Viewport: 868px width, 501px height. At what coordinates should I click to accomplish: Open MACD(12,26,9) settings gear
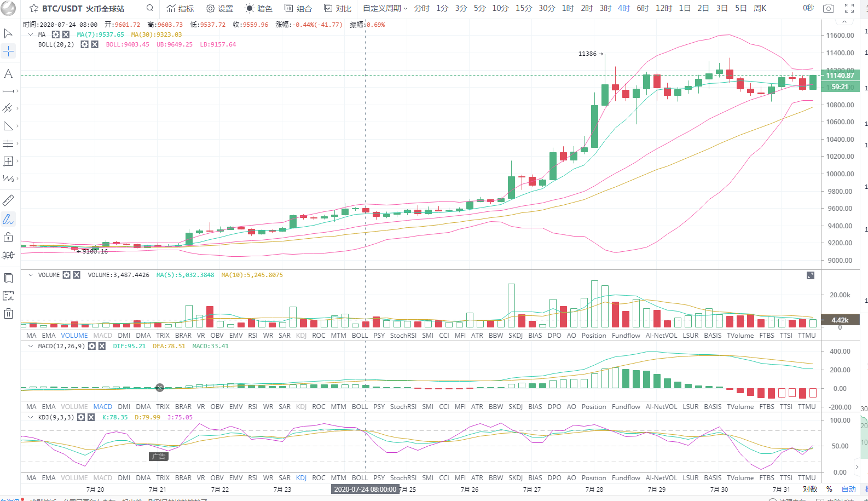92,346
